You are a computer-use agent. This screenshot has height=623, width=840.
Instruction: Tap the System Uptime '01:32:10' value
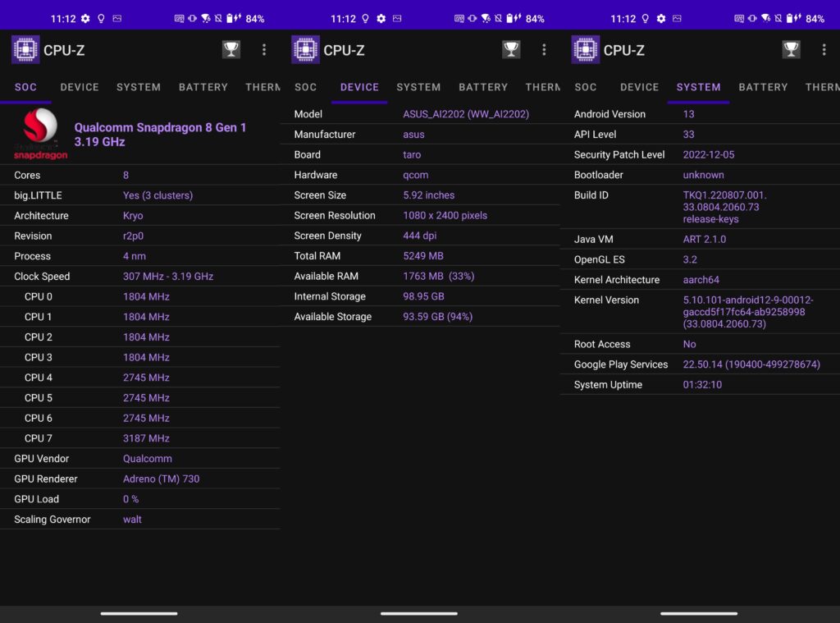[x=702, y=385]
